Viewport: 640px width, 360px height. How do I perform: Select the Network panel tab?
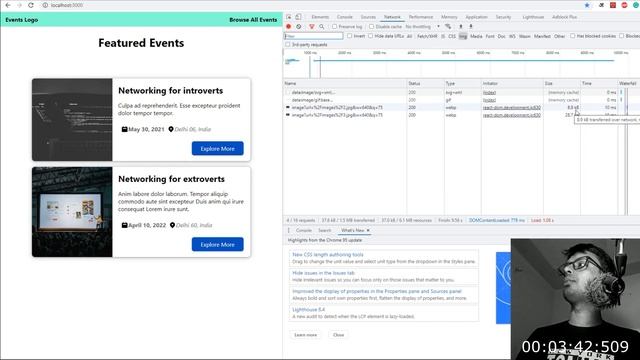point(392,17)
